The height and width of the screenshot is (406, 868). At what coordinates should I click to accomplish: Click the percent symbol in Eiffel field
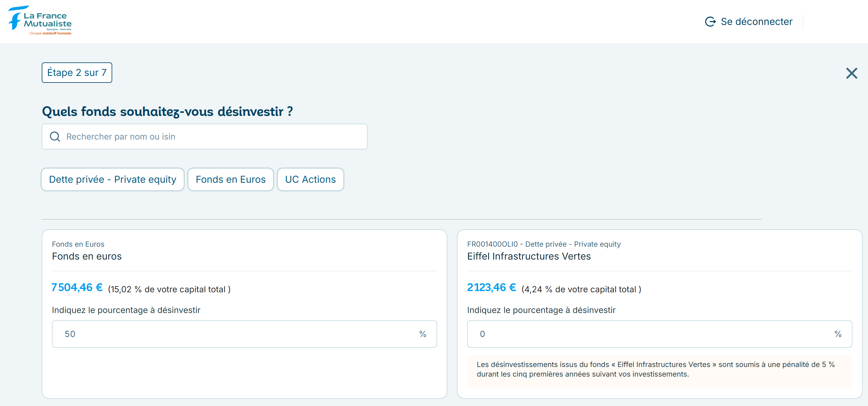pos(838,334)
